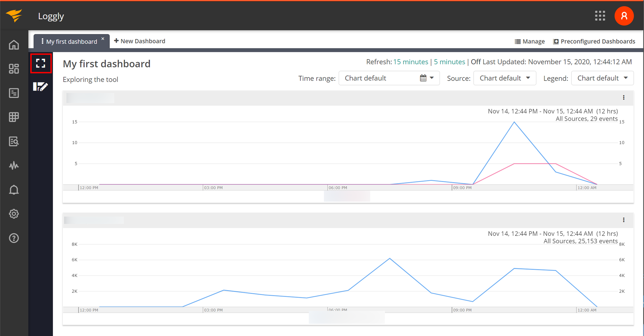Click the New Dashboard tab
Viewport: 644px width, 336px height.
tap(139, 41)
